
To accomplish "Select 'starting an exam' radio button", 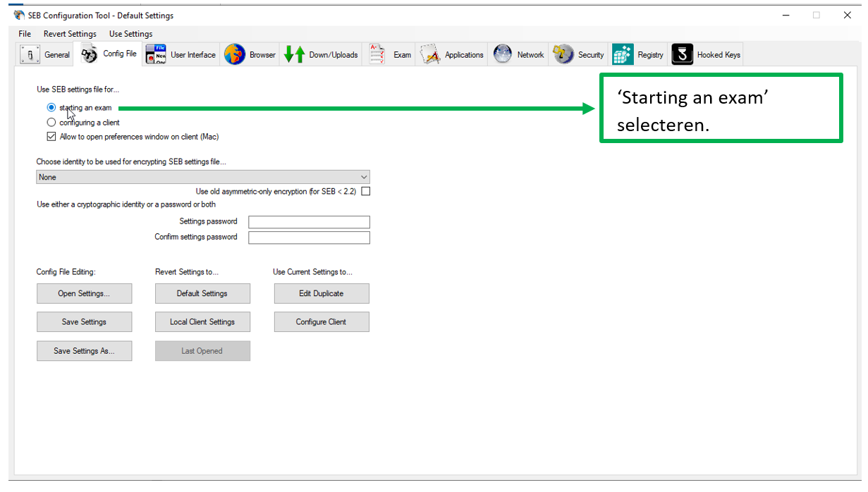I will (x=51, y=108).
